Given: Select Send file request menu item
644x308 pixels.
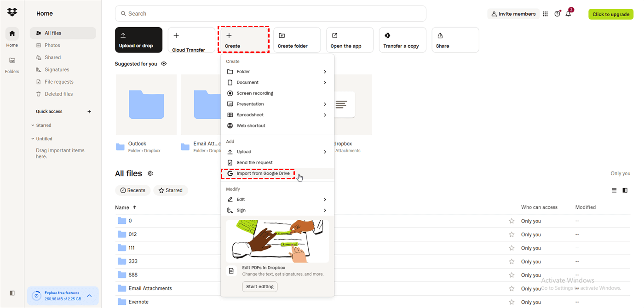Looking at the screenshot, I should tap(277, 163).
